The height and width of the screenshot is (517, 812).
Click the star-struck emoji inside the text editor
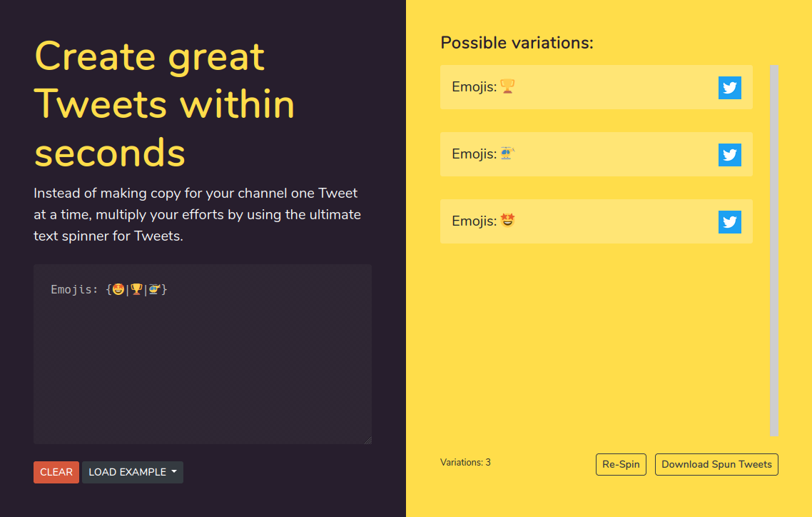tap(117, 289)
